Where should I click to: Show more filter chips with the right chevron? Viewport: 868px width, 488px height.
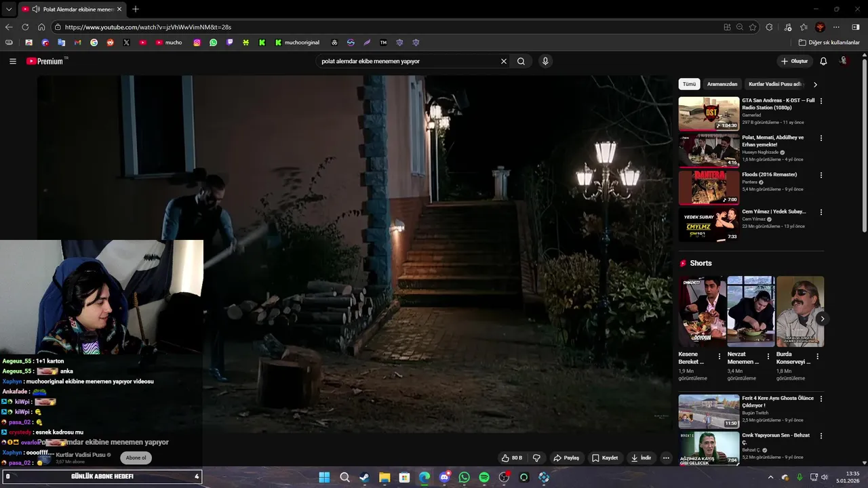pos(815,85)
